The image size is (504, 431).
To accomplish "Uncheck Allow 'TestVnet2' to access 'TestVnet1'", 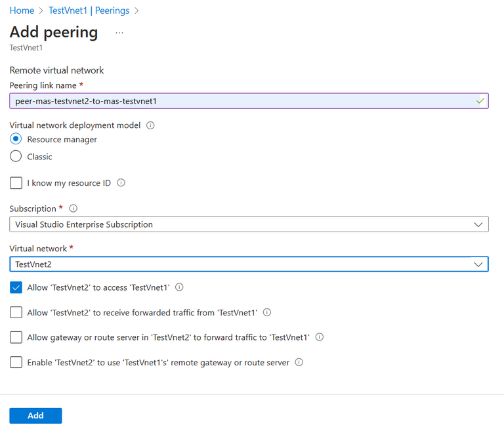I will 16,287.
